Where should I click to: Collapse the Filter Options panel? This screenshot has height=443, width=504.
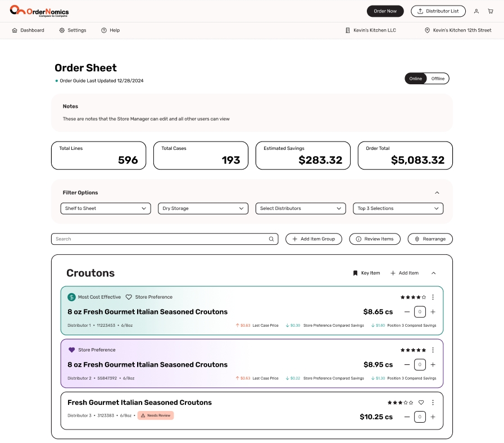437,193
